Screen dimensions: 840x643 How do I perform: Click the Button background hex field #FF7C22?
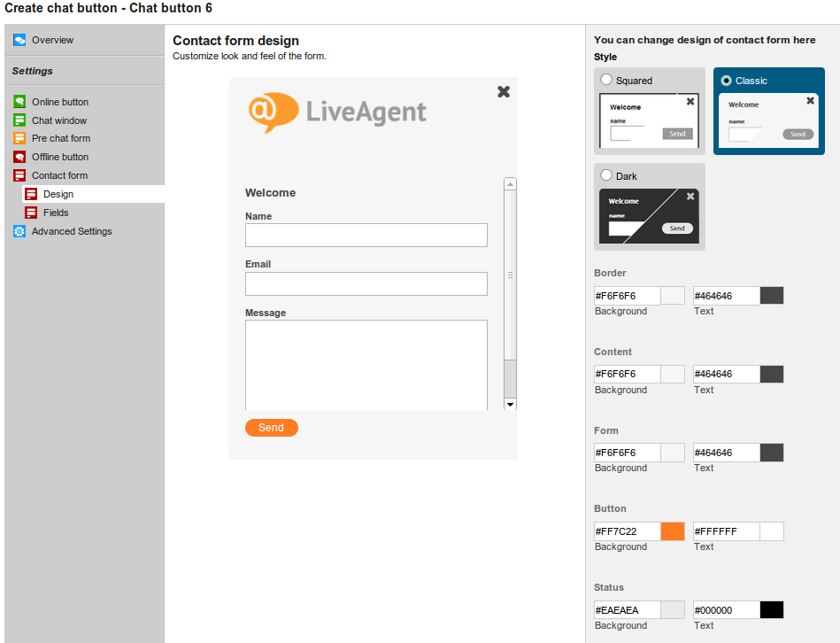pyautogui.click(x=628, y=531)
